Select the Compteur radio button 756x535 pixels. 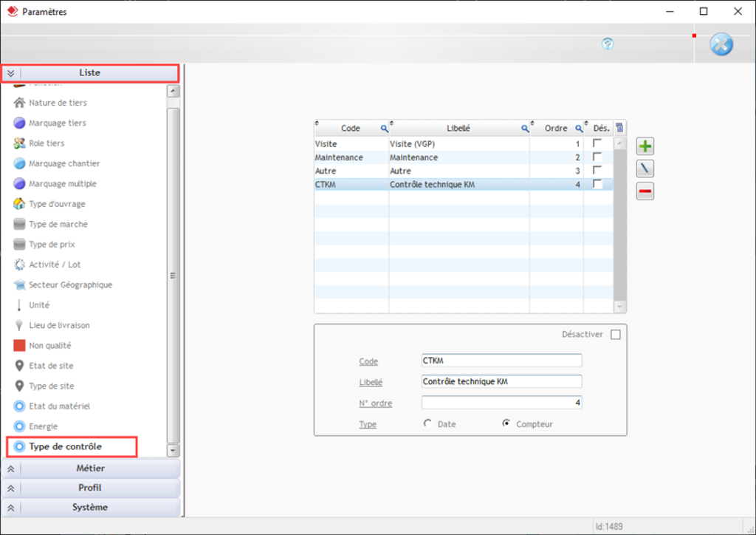click(x=506, y=424)
